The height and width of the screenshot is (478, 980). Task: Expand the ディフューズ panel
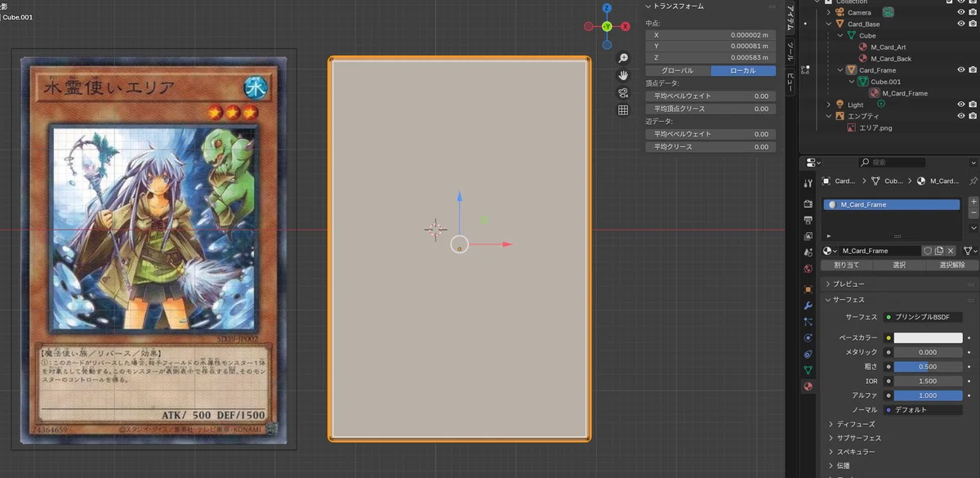click(x=831, y=424)
